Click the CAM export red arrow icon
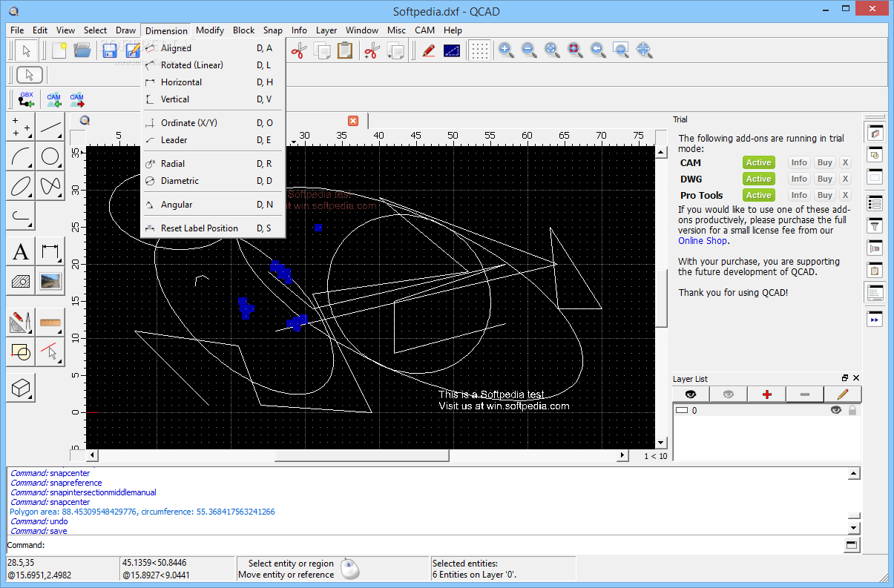Image resolution: width=894 pixels, height=588 pixels. coord(77,99)
